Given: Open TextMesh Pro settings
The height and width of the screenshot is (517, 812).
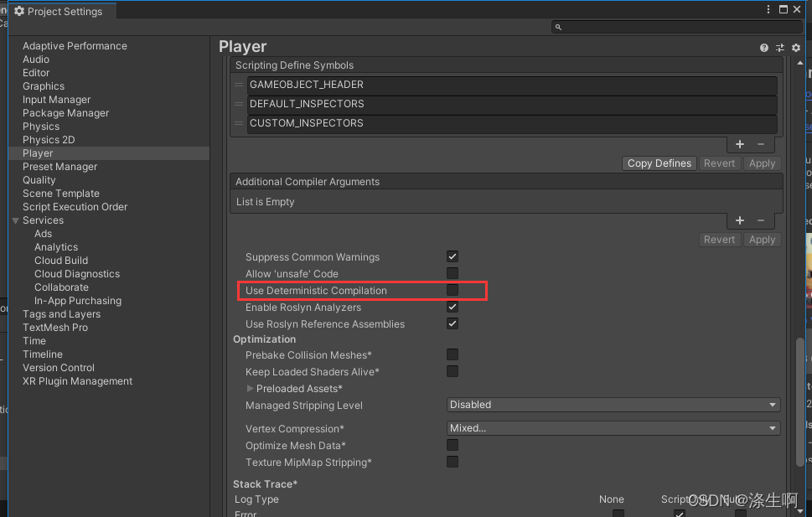Looking at the screenshot, I should click(x=55, y=328).
